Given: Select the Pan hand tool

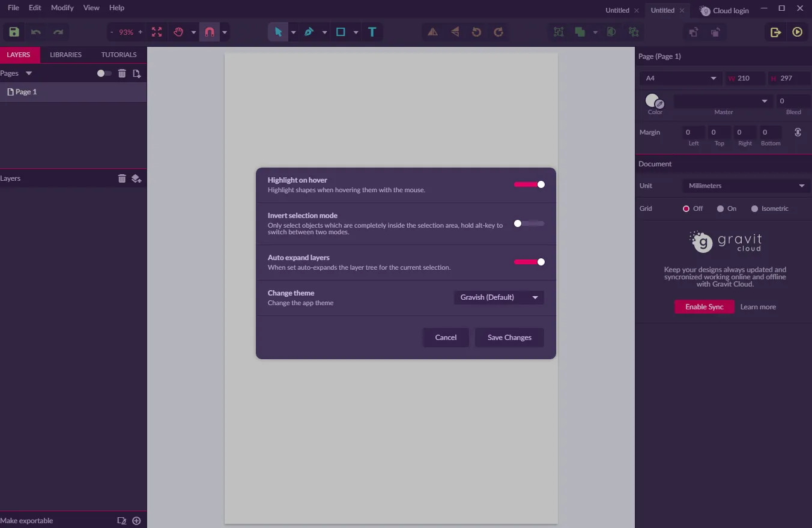Looking at the screenshot, I should 178,32.
